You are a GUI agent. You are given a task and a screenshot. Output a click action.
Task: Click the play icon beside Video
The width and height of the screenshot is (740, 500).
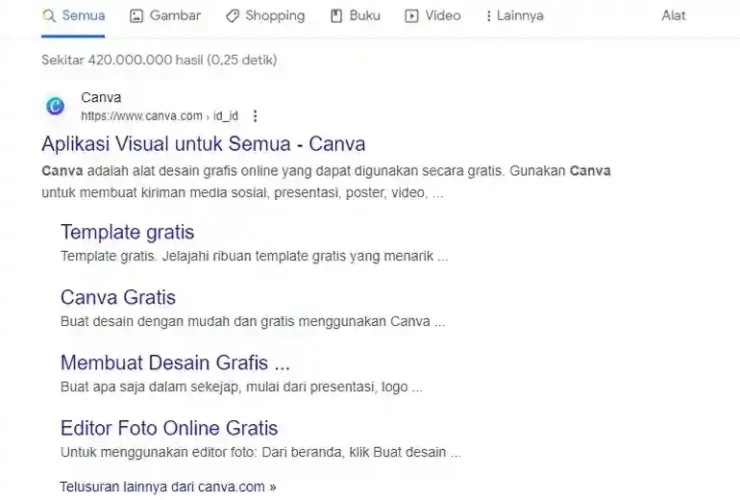tap(412, 16)
